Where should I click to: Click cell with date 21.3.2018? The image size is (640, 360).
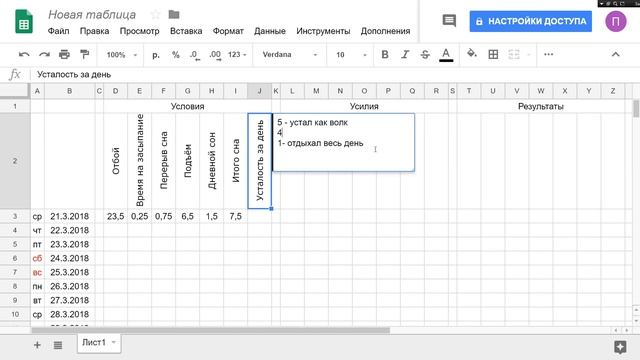69,216
